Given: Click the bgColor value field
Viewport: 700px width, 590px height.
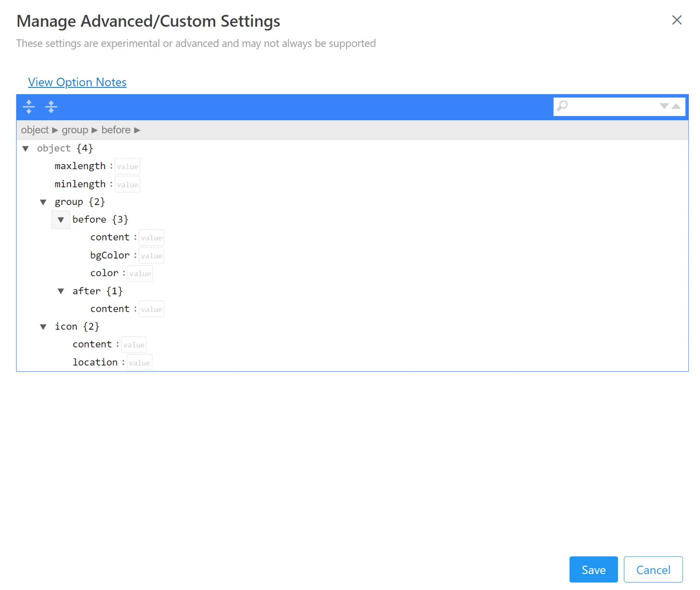Looking at the screenshot, I should [x=151, y=256].
